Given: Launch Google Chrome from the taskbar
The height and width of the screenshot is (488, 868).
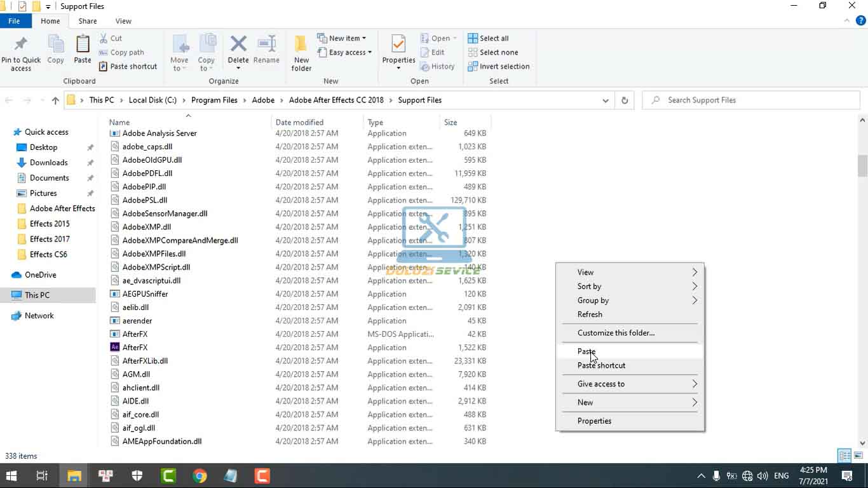Looking at the screenshot, I should 200,475.
